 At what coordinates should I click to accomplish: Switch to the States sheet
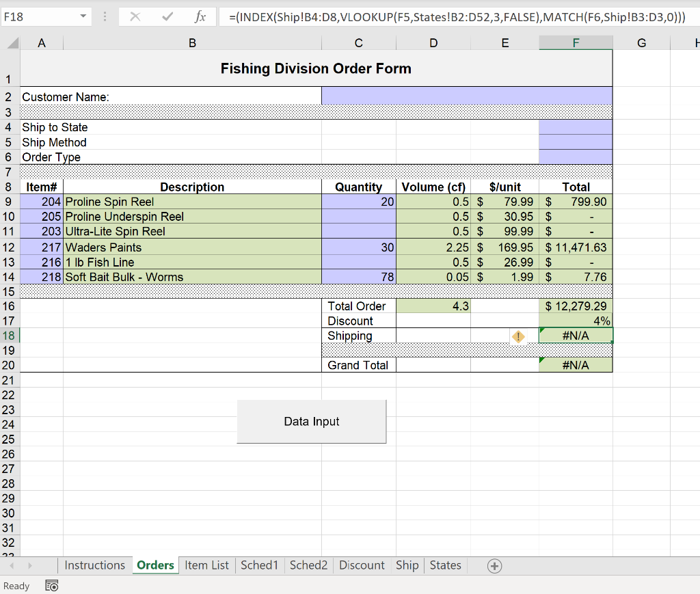click(x=445, y=565)
